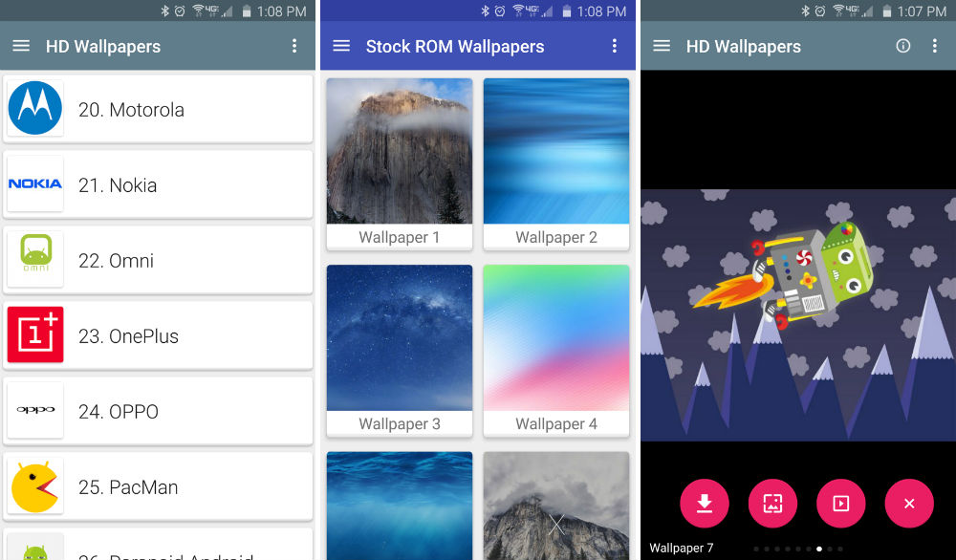Open hamburger menu above the Motorola list
This screenshot has width=956, height=560.
[21, 46]
